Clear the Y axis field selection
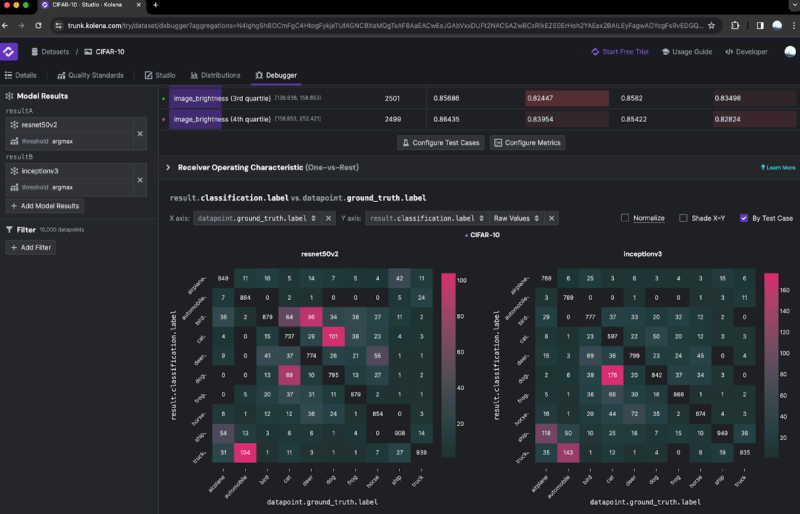Viewport: 800px width, 514px height. pyautogui.click(x=551, y=218)
